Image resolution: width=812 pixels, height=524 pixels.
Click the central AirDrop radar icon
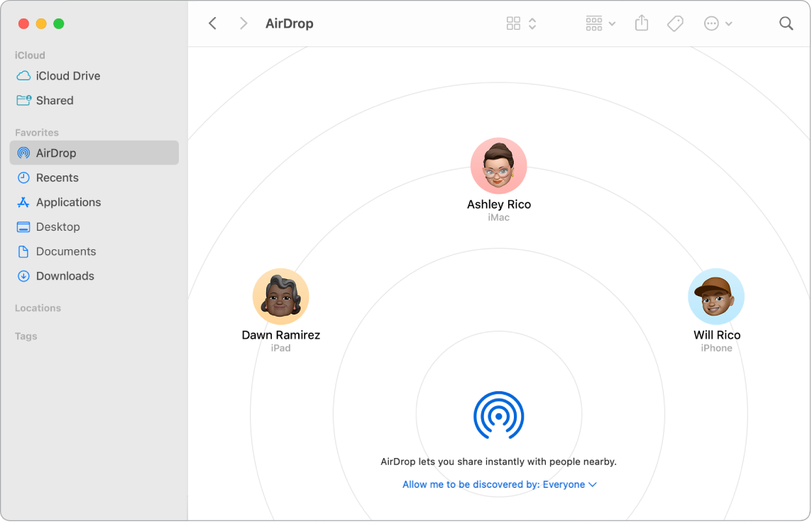[x=498, y=415]
